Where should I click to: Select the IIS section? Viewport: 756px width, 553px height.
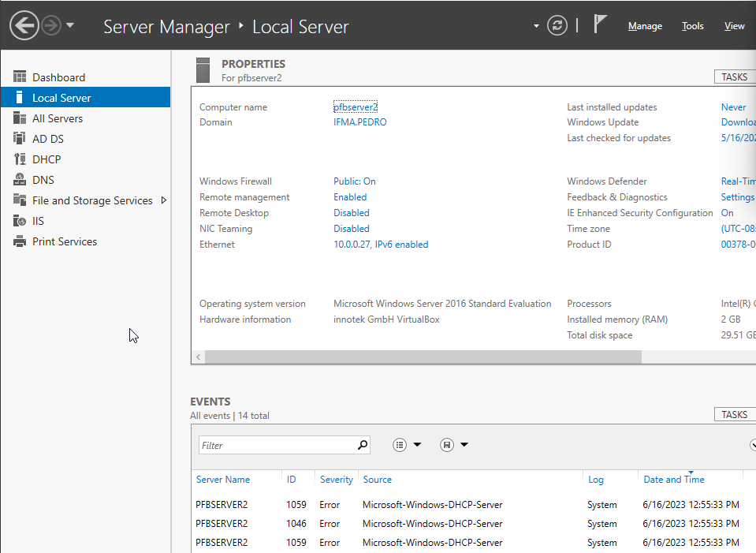pos(43,220)
